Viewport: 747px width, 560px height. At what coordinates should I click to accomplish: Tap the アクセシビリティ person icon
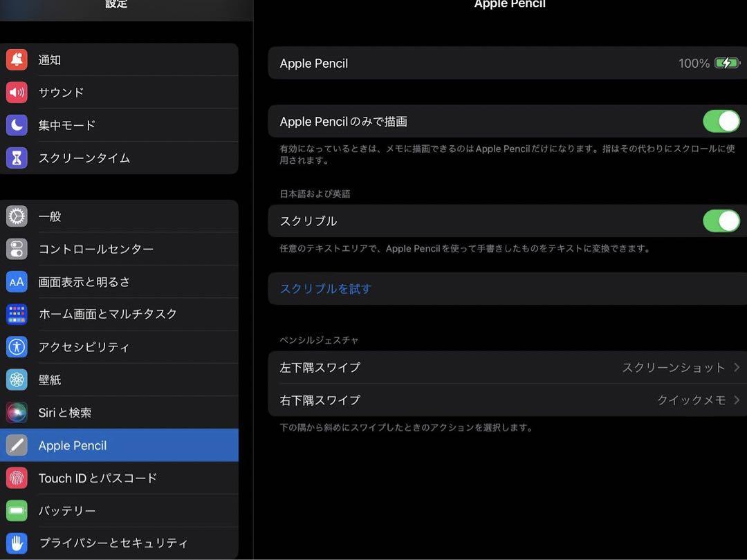(x=17, y=347)
